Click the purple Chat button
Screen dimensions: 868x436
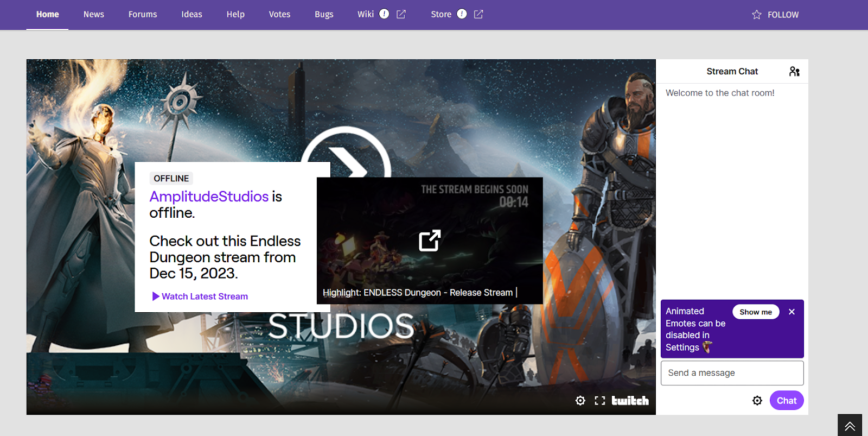(x=787, y=401)
